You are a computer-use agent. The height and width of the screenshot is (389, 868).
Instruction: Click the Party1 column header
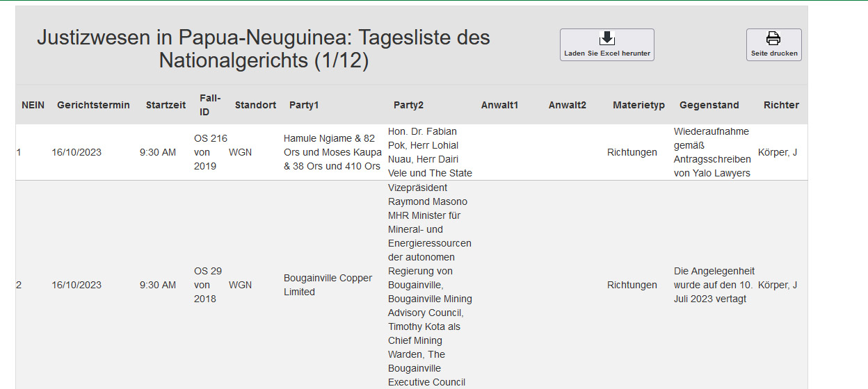pyautogui.click(x=304, y=105)
